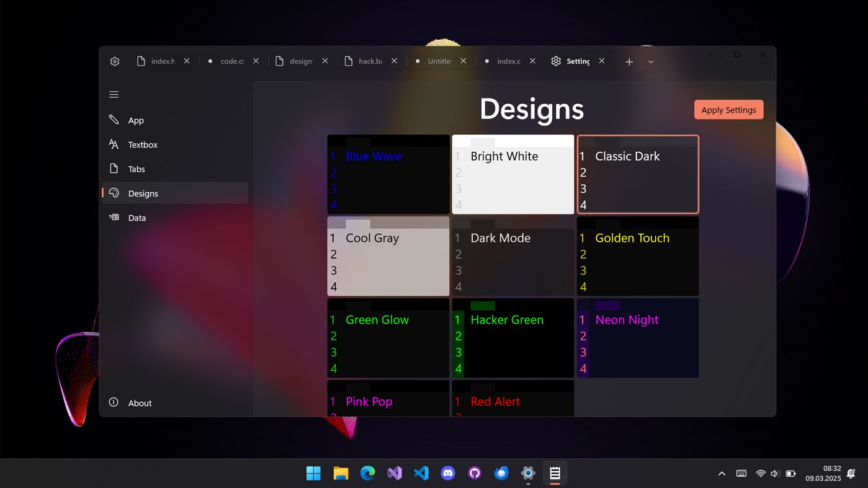Close the index.h tab

187,61
